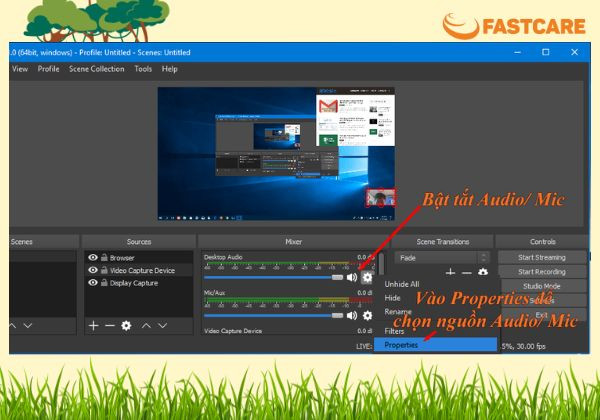The height and width of the screenshot is (420, 600).
Task: Open the Scene Collection menu
Action: 96,69
